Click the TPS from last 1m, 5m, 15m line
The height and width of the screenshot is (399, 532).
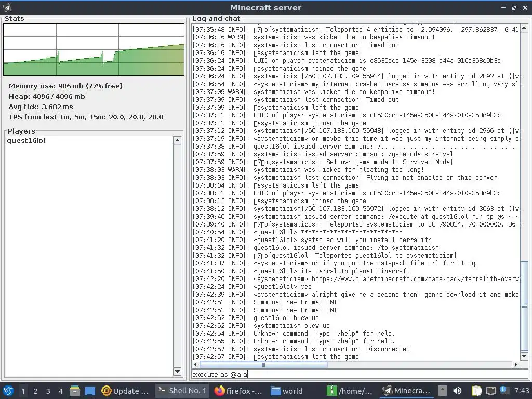86,117
